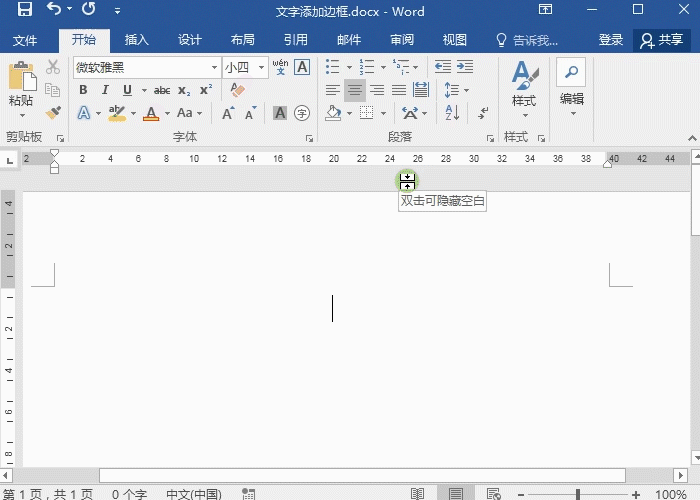Switch to the 审阅 Review tab

point(402,40)
